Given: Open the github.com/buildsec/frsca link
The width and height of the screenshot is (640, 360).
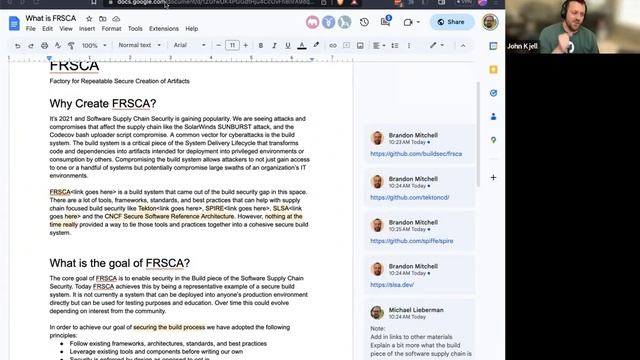Looking at the screenshot, I should [x=416, y=154].
